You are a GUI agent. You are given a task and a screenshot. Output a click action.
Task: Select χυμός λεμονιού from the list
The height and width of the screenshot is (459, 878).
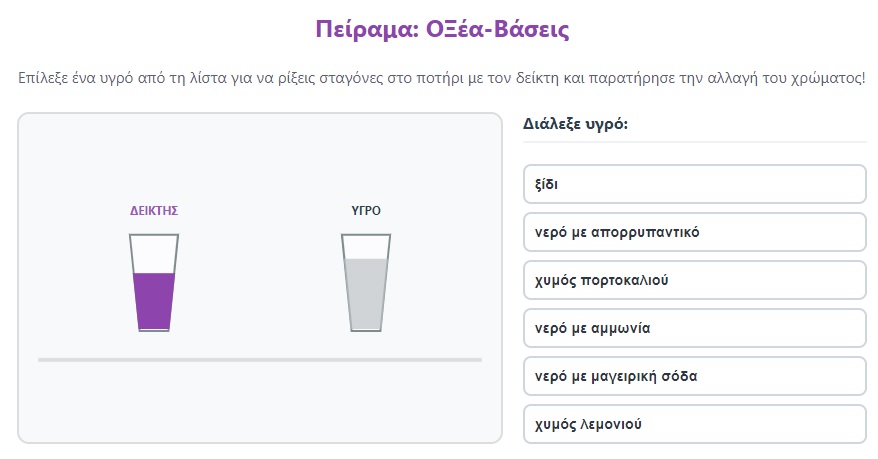click(x=694, y=424)
